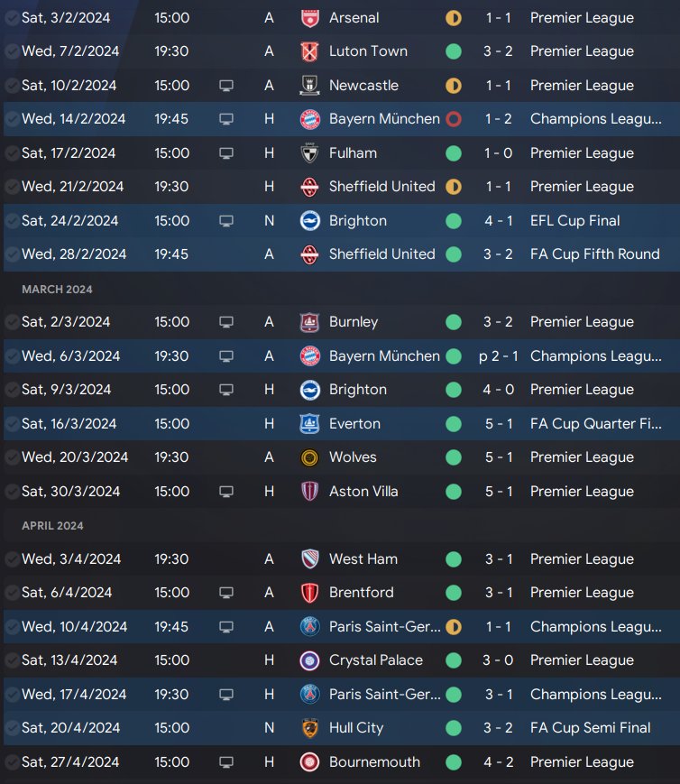Click the Aston Villa club crest
This screenshot has height=784, width=680.
point(309,492)
